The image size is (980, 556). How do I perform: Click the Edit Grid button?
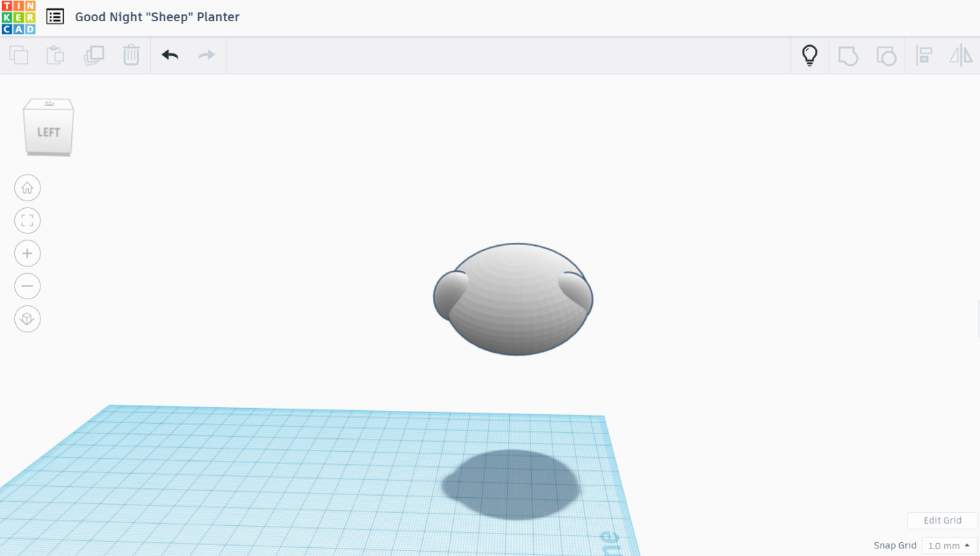click(942, 520)
